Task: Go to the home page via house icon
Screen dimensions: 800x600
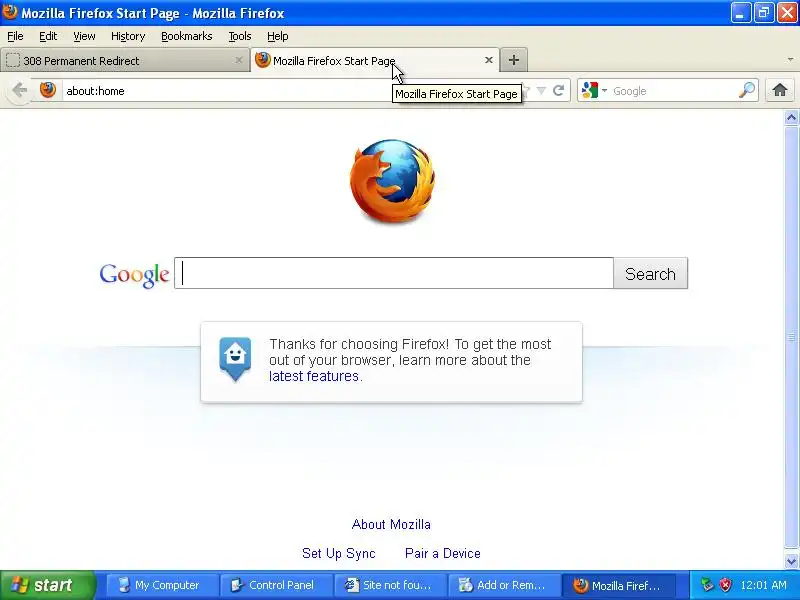Action: pos(780,90)
